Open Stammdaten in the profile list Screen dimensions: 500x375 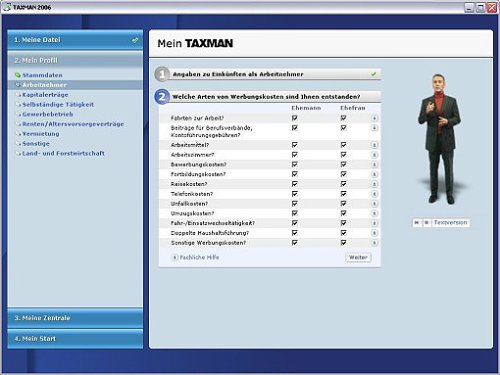click(x=42, y=75)
